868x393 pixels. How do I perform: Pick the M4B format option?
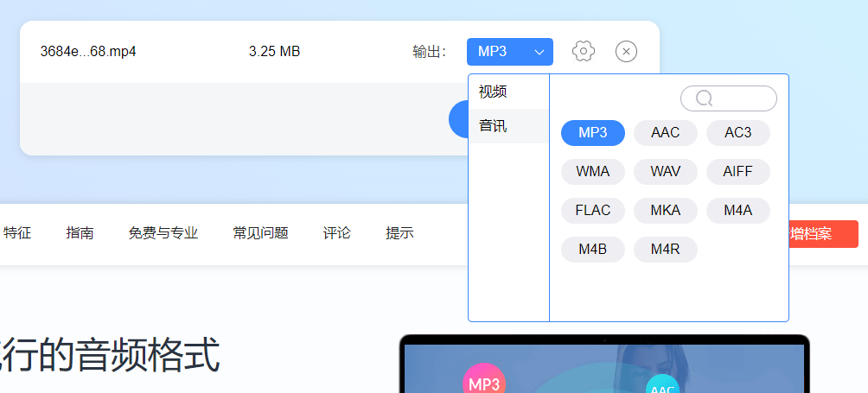pyautogui.click(x=593, y=250)
